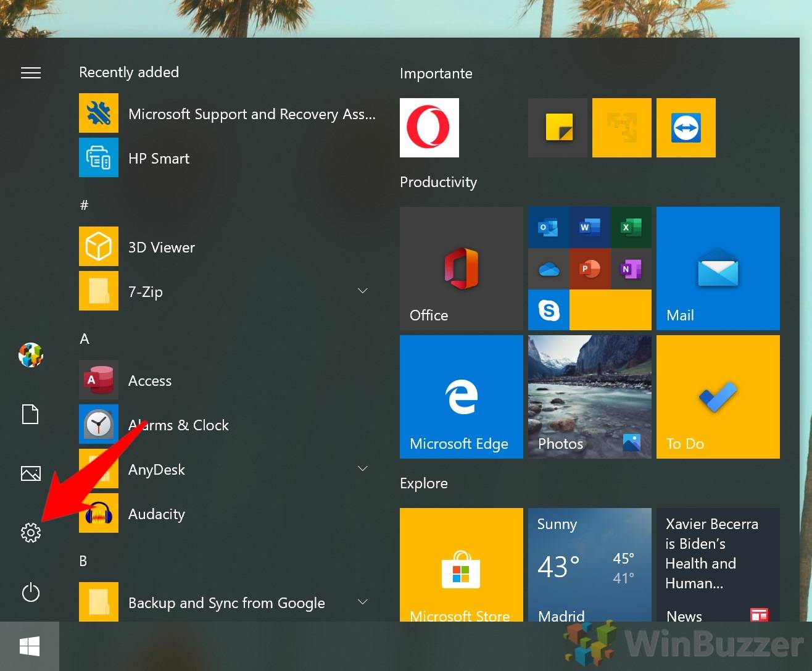
Task: Open Word in the Office folder tile
Action: tap(590, 228)
